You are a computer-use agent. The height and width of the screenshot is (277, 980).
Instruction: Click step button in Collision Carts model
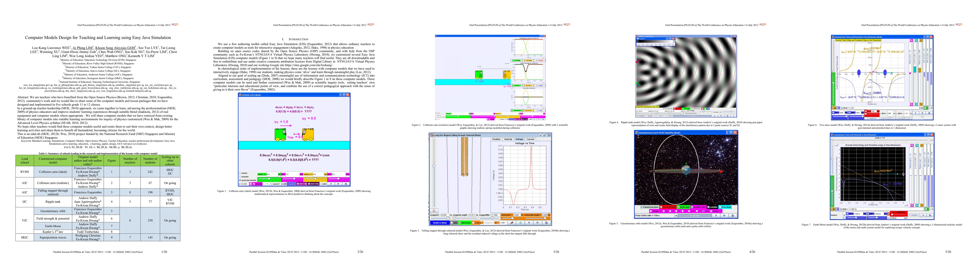tap(338, 184)
